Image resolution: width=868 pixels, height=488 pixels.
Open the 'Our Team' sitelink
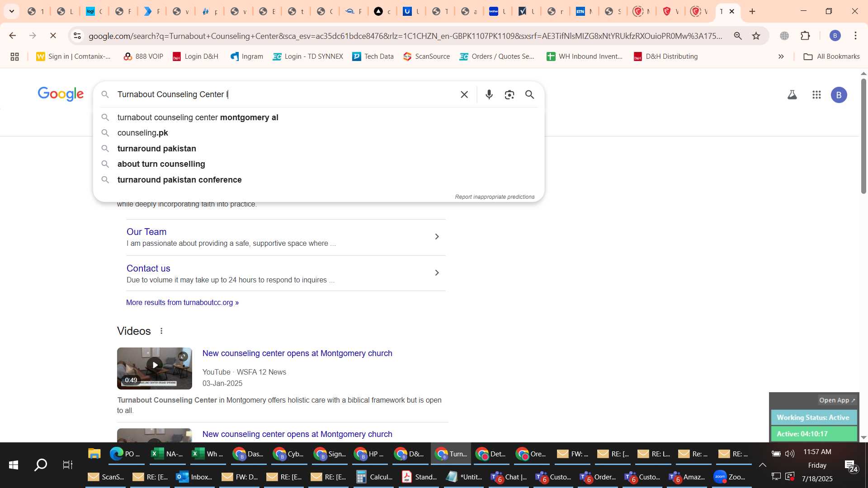(146, 232)
